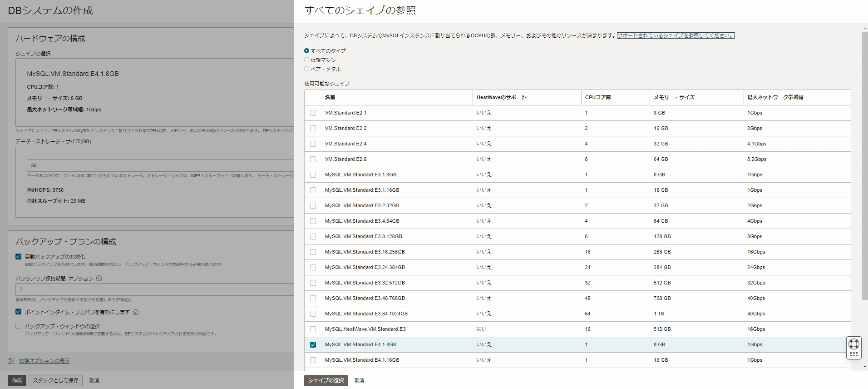The width and height of the screenshot is (868, 389).
Task: Click the 4.1Gbps bandwidth cell
Action: pos(757,144)
